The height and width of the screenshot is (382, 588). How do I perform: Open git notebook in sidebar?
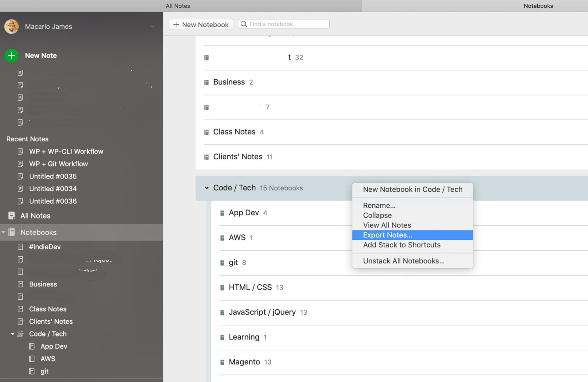(x=44, y=371)
